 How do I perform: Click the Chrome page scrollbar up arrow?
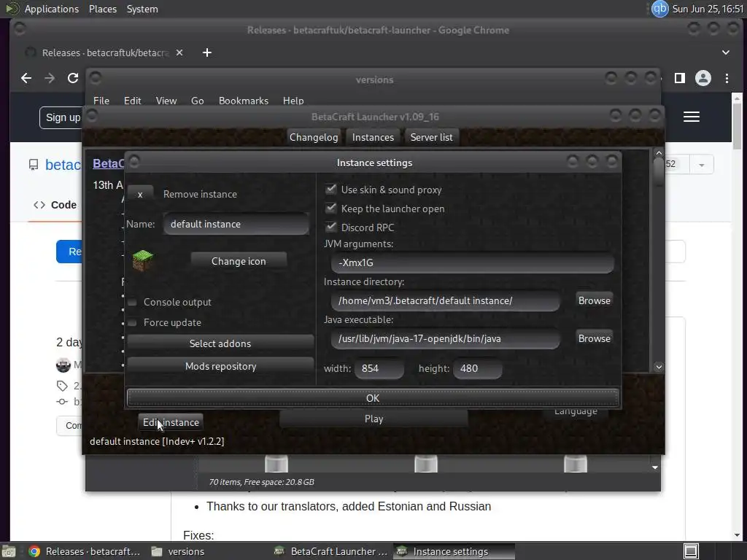click(x=737, y=98)
